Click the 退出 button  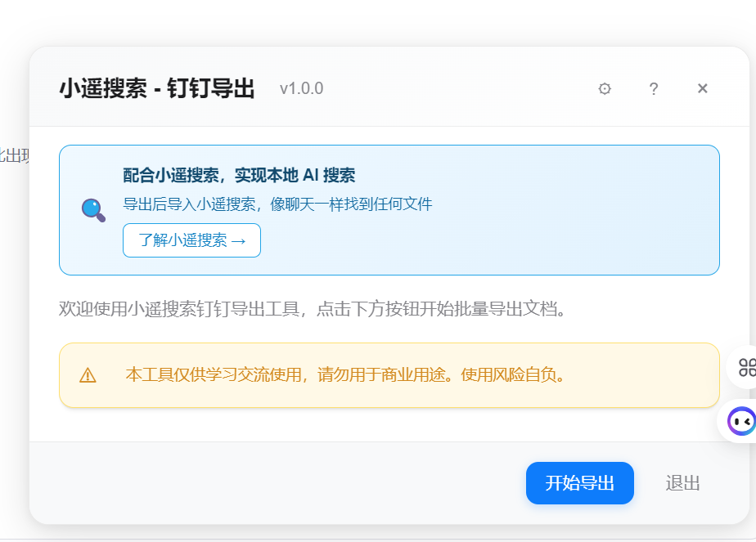click(x=682, y=483)
